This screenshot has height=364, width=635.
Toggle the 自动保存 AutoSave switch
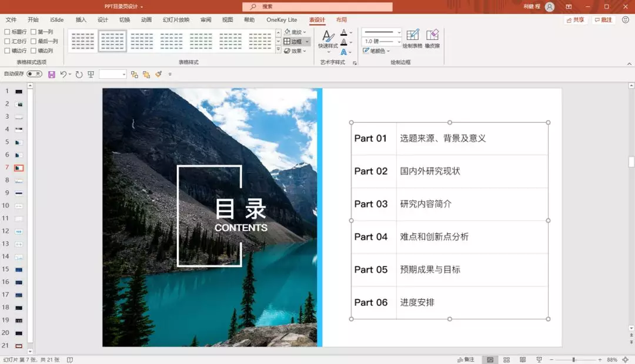[35, 74]
